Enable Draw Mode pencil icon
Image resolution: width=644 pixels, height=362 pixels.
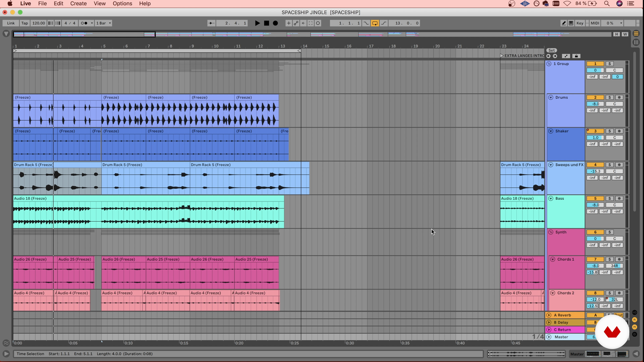564,23
